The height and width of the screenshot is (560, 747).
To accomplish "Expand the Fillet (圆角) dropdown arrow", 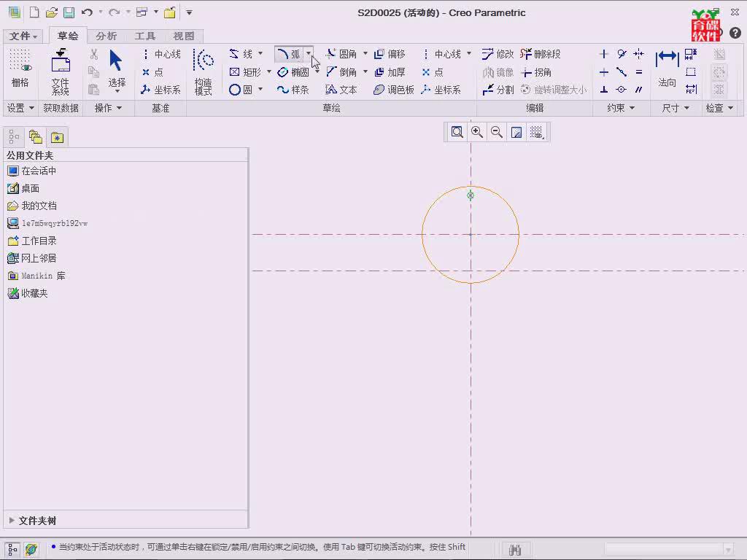I will [365, 53].
